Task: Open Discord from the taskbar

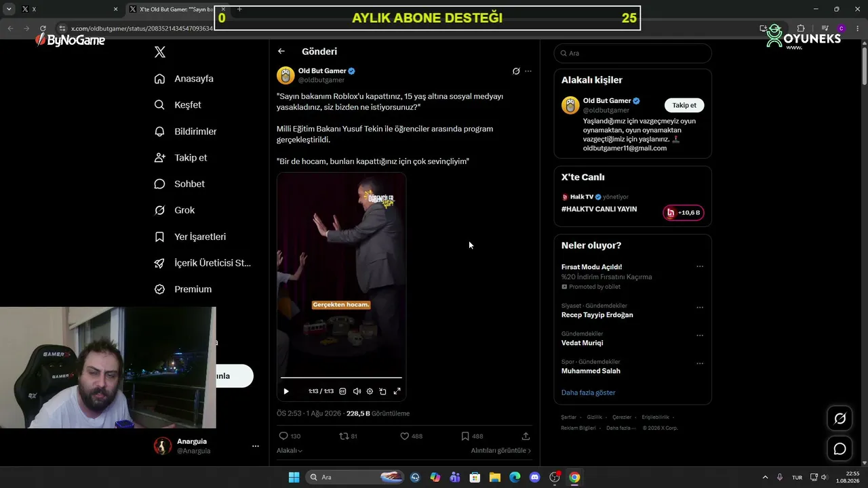Action: click(534, 477)
